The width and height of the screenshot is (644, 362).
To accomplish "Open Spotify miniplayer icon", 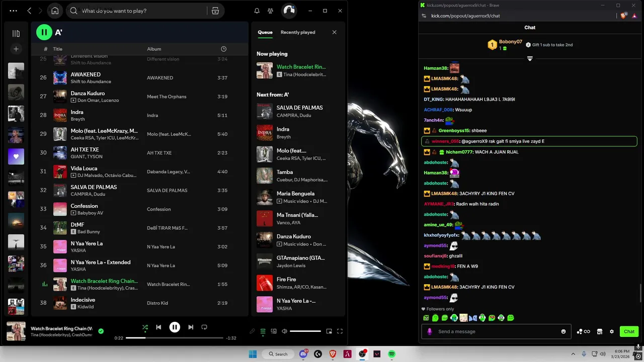I will click(329, 331).
